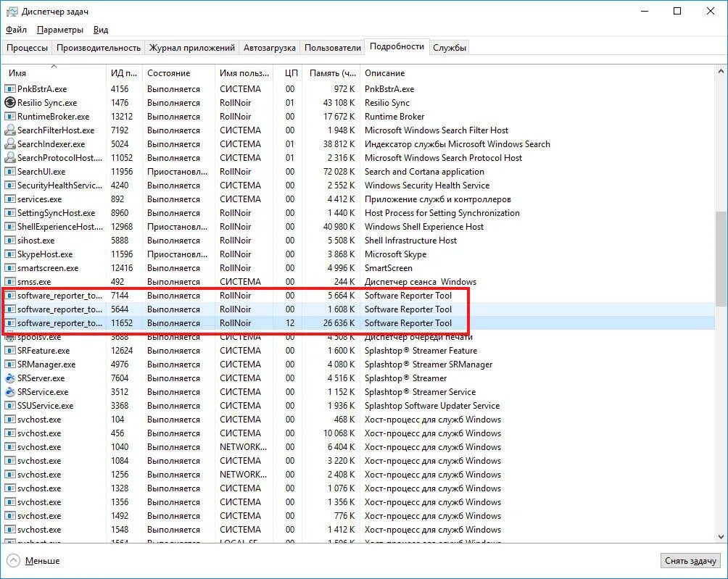Click the 26 636 K memory value
The image size is (728, 579).
(339, 323)
